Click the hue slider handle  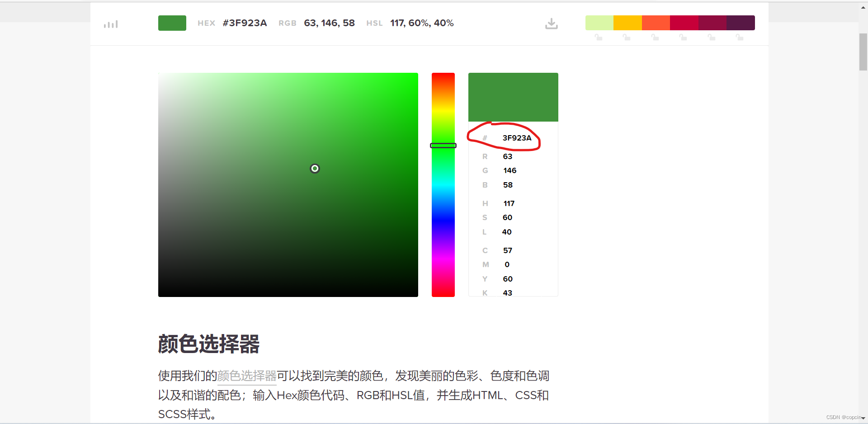point(443,145)
